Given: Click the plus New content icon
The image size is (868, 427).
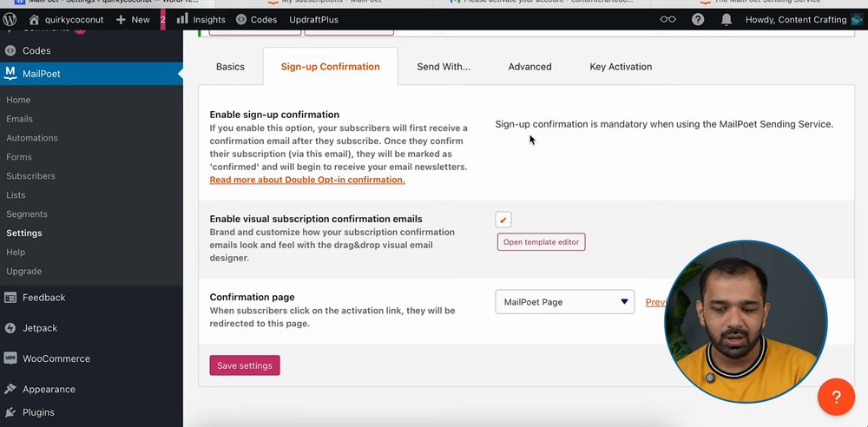Looking at the screenshot, I should (121, 19).
